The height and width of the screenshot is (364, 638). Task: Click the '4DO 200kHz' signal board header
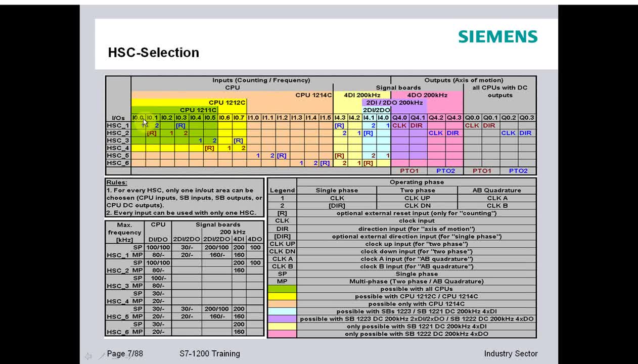(x=427, y=95)
